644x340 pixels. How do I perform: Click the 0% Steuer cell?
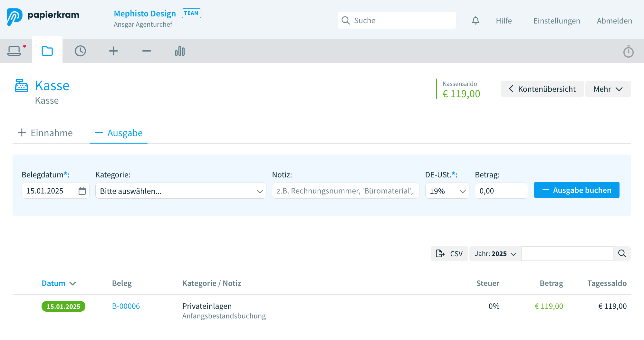[x=494, y=306]
